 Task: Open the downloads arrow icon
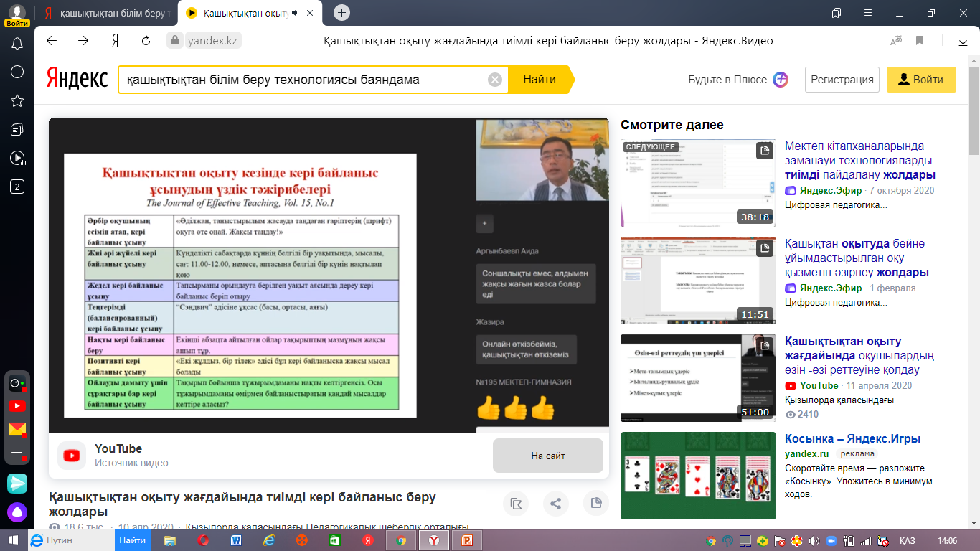(963, 41)
